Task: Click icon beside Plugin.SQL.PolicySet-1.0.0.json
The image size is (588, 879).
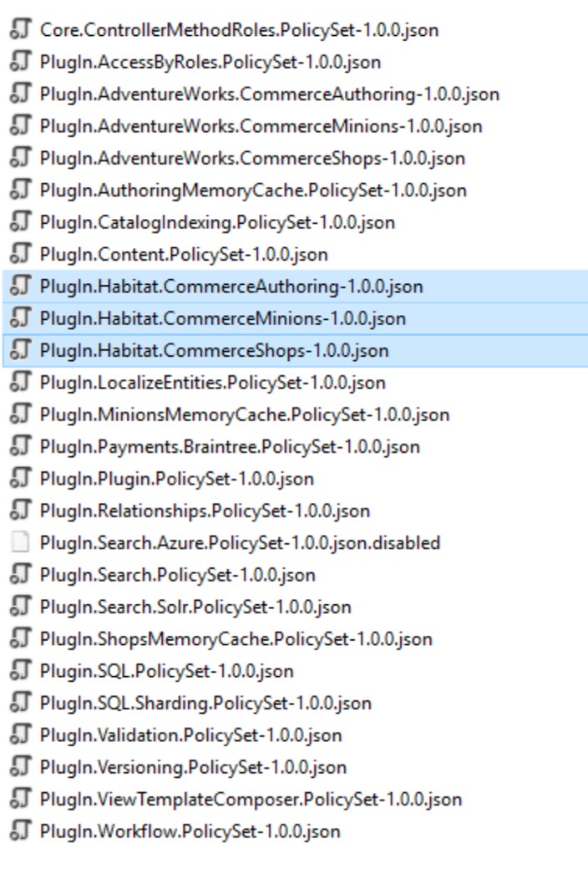Action: click(x=20, y=670)
